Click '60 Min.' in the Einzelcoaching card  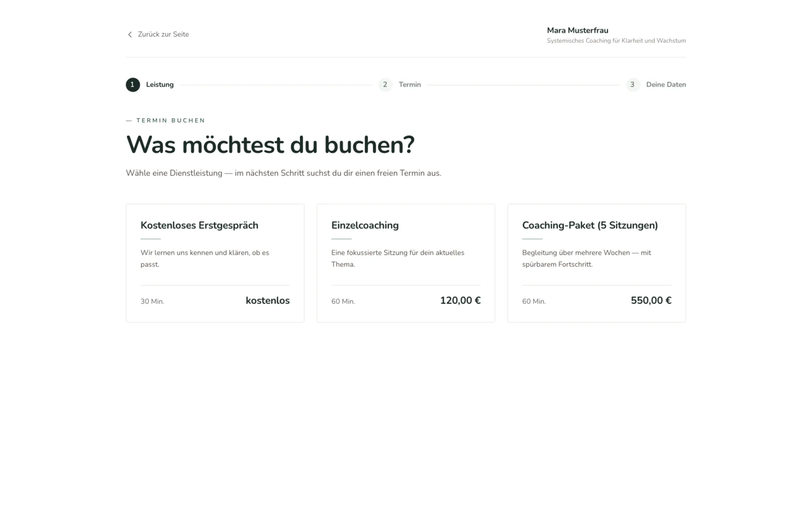point(343,302)
